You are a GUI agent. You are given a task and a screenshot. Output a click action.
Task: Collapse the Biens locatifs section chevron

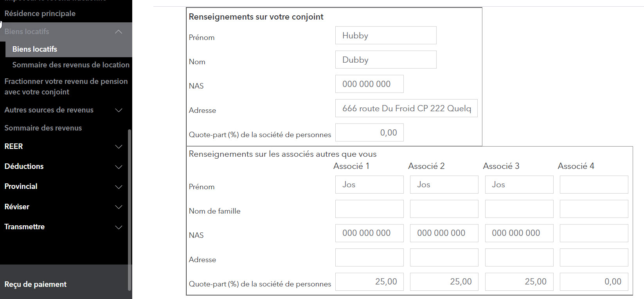pos(119,32)
